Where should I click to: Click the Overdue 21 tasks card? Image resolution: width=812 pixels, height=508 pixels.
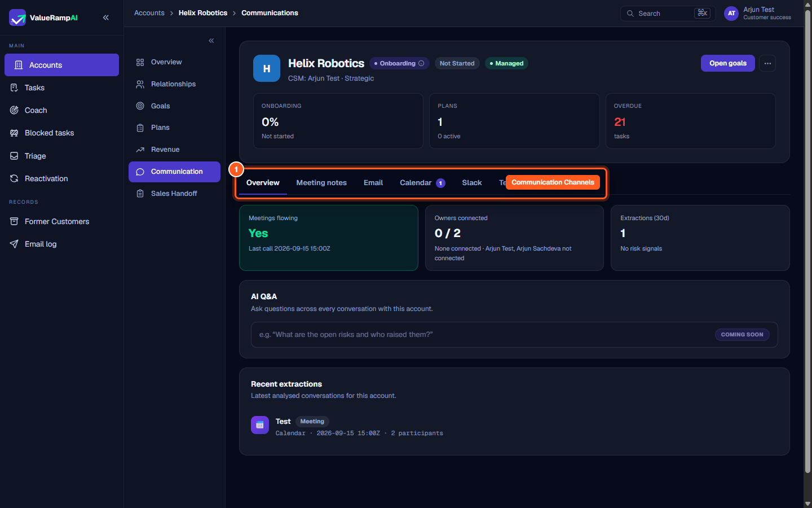(691, 121)
